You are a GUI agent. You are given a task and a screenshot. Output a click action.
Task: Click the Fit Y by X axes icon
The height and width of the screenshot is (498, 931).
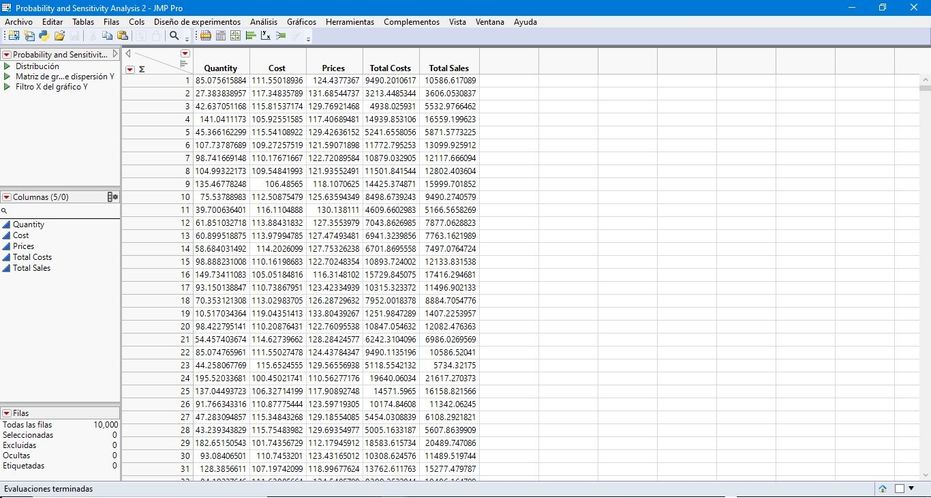pyautogui.click(x=265, y=36)
